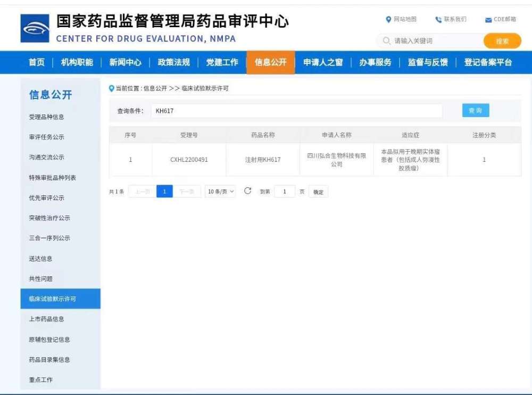Click acceptance number CXHL2200491 cell
The height and width of the screenshot is (395, 532).
(x=189, y=160)
